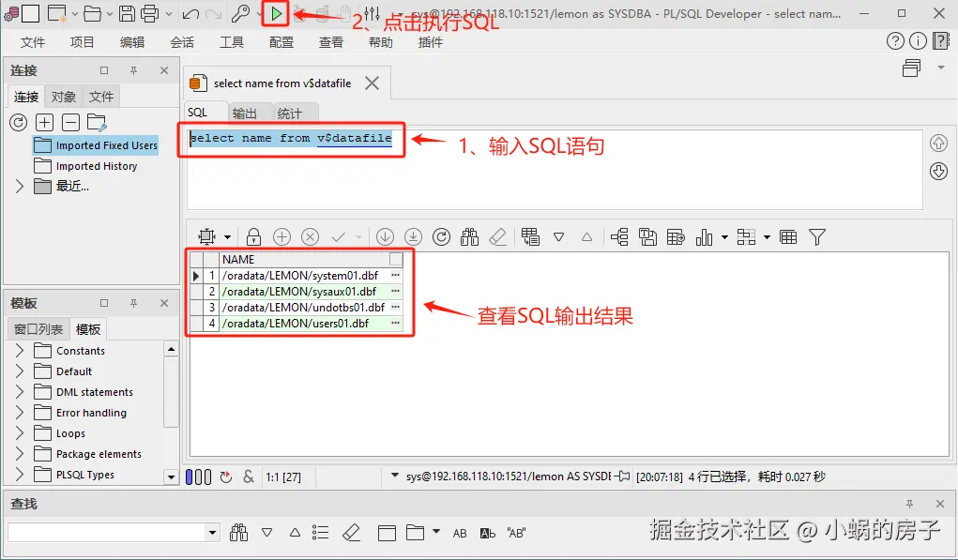
Task: Click template list scrollbar down arrow
Action: click(171, 477)
